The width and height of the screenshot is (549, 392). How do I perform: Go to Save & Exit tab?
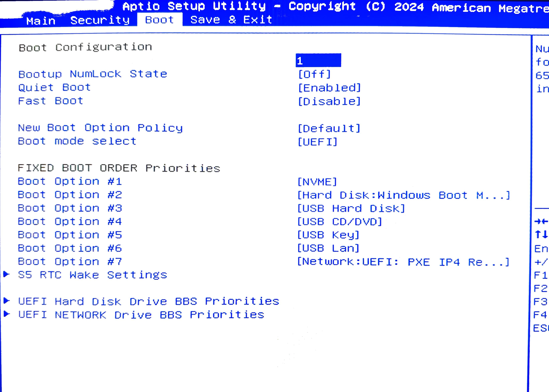[x=231, y=20]
